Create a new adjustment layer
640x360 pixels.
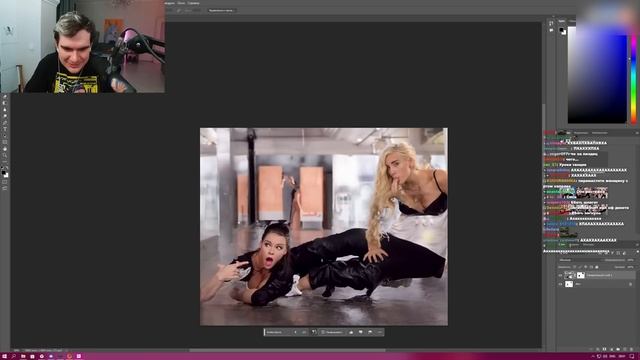click(x=612, y=349)
